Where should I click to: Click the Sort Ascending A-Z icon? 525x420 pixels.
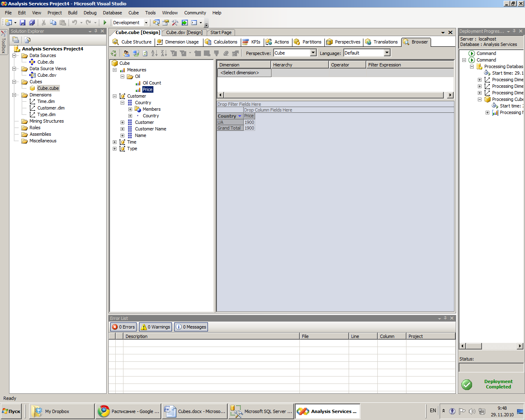coord(154,53)
